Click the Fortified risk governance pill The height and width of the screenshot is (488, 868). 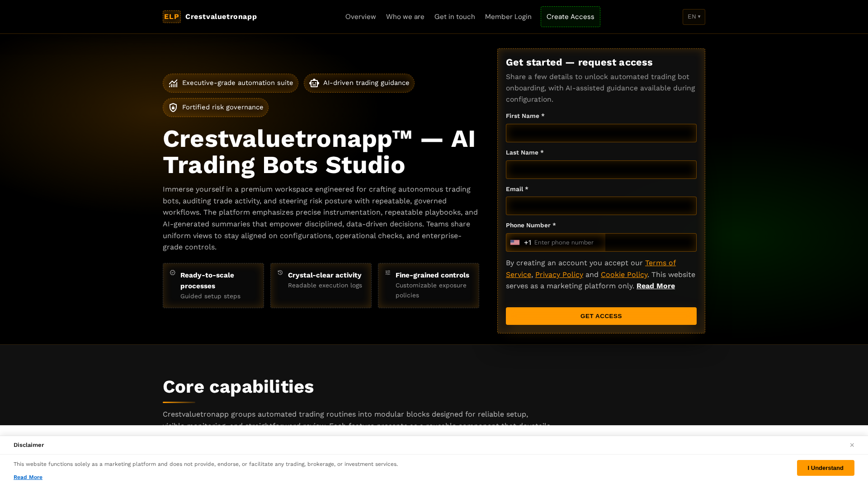(x=216, y=108)
